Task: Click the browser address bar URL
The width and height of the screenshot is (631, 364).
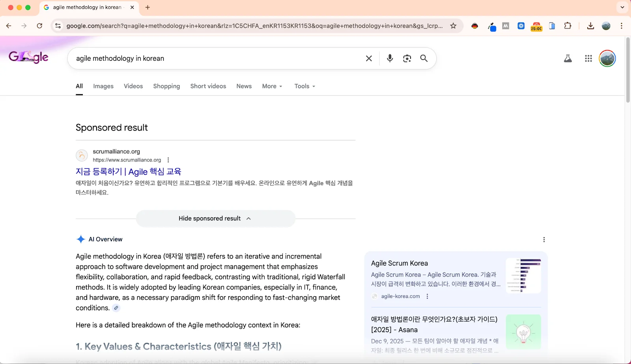Action: point(254,26)
